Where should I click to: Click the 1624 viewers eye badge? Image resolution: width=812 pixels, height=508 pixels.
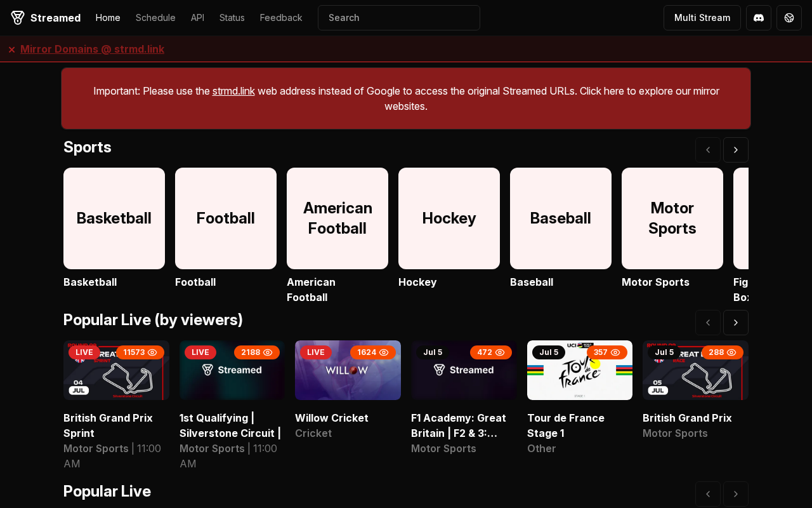point(373,352)
